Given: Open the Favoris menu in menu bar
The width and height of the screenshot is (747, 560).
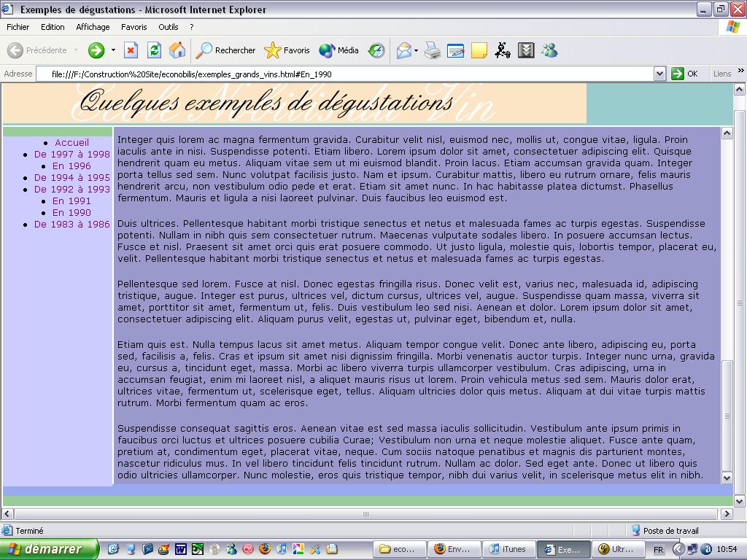Looking at the screenshot, I should pyautogui.click(x=134, y=27).
